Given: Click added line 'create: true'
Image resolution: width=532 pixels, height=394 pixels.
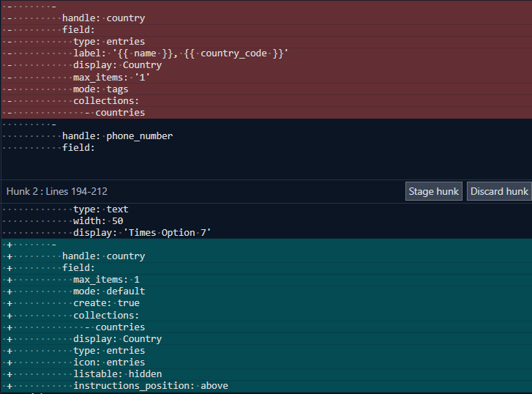Looking at the screenshot, I should click(x=266, y=303).
